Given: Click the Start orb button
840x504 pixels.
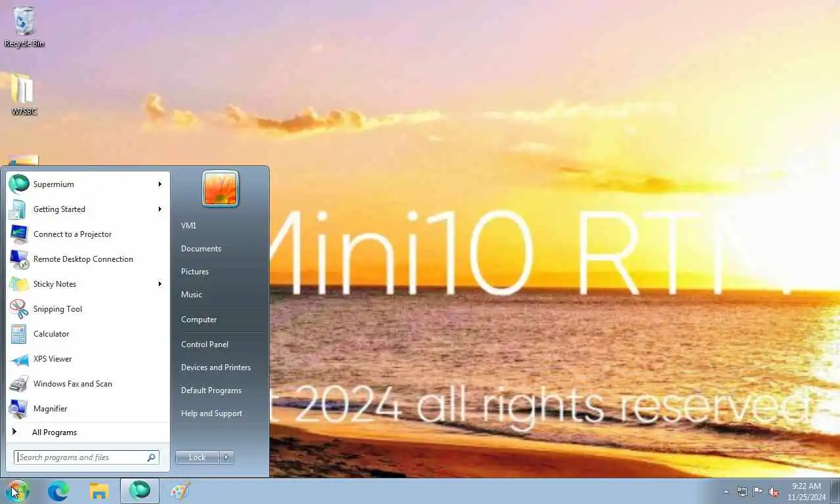Looking at the screenshot, I should pyautogui.click(x=18, y=491).
